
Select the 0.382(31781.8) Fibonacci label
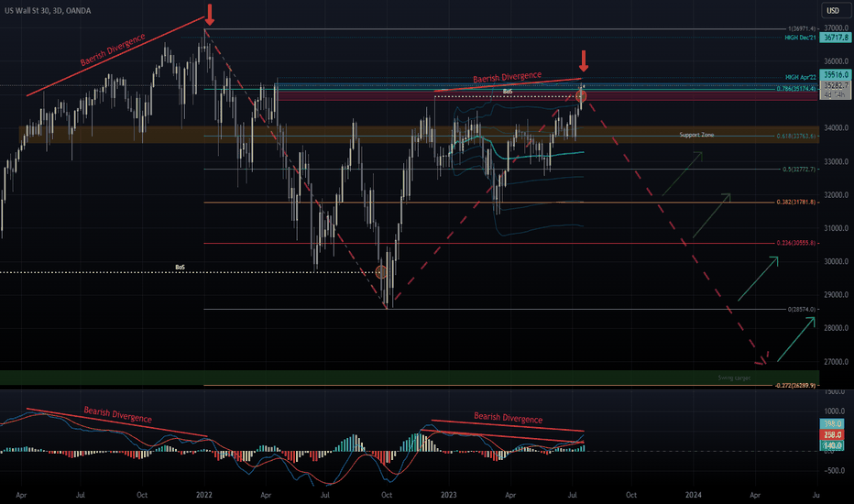(x=796, y=203)
